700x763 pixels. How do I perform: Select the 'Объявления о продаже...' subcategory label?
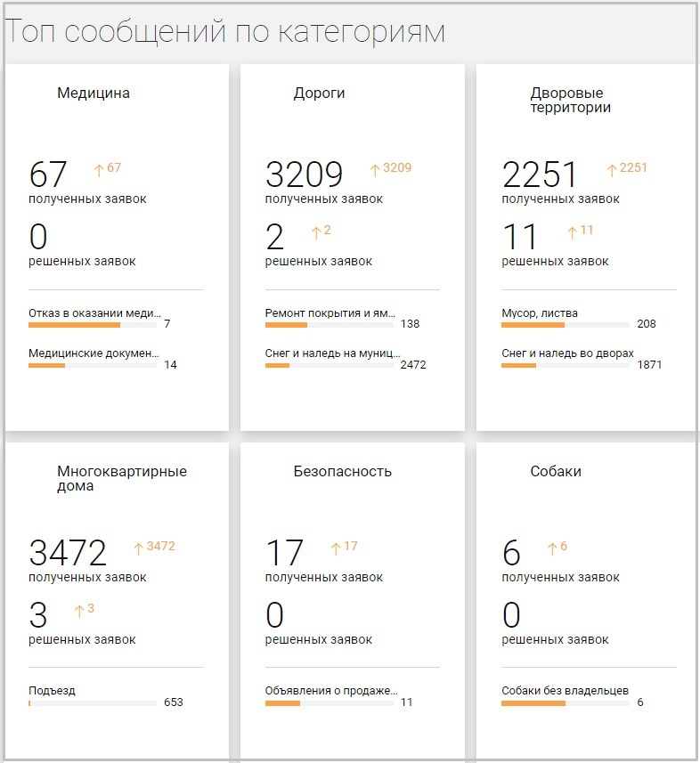(331, 691)
